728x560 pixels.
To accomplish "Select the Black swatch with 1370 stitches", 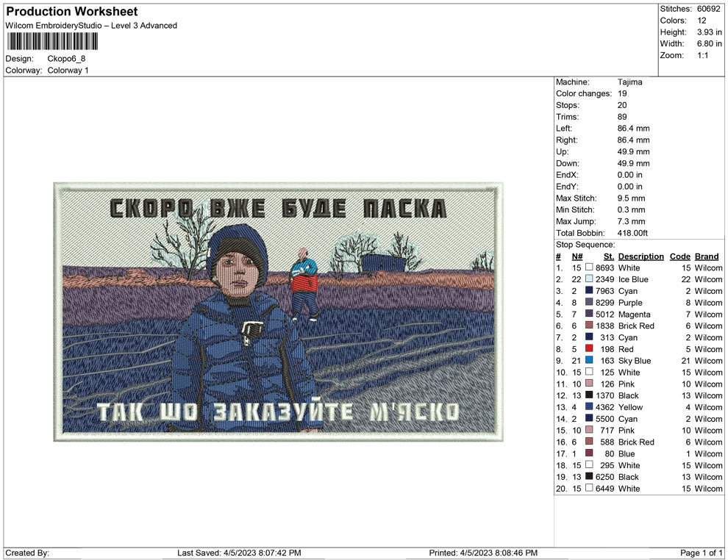I will 589,395.
